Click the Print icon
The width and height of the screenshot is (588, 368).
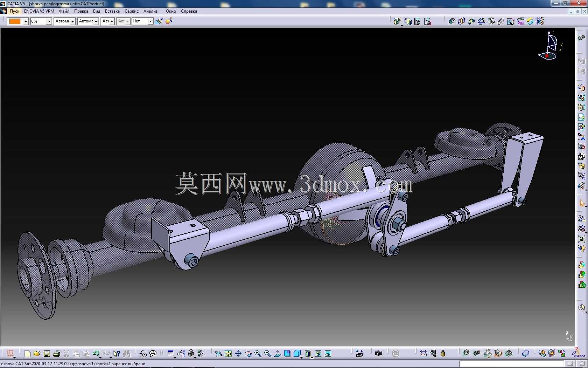click(x=56, y=354)
